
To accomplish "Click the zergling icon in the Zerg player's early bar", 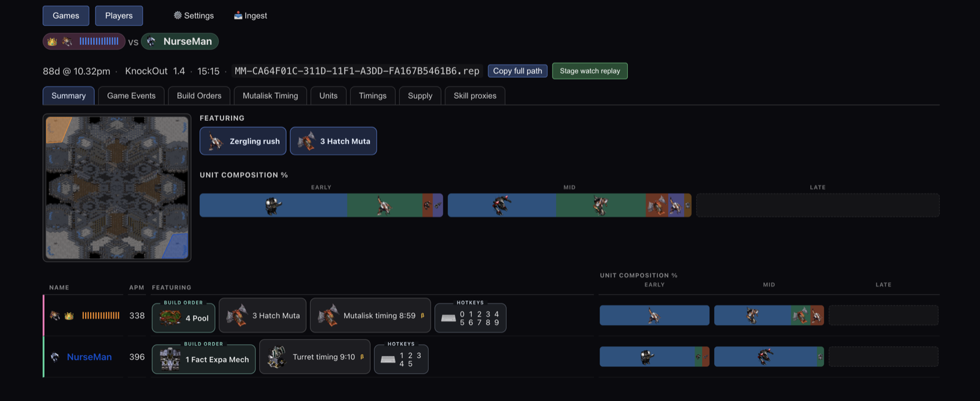I will click(x=654, y=316).
